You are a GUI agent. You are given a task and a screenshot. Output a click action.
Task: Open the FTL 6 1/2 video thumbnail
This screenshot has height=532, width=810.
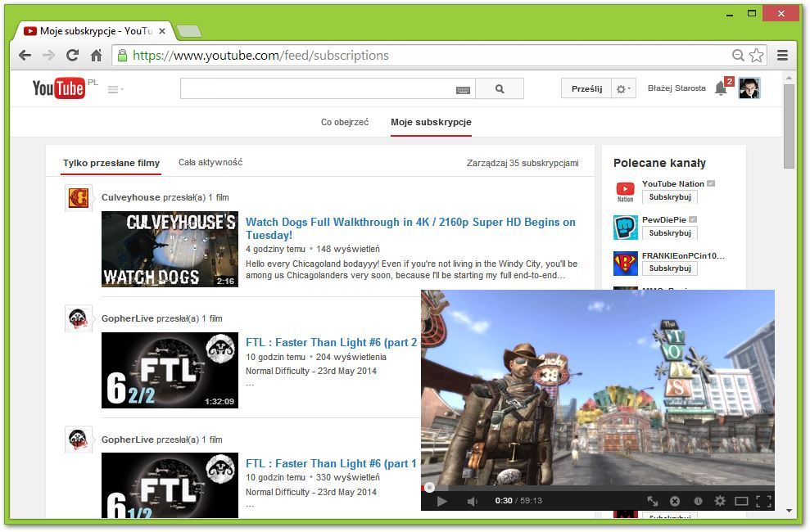(x=170, y=485)
